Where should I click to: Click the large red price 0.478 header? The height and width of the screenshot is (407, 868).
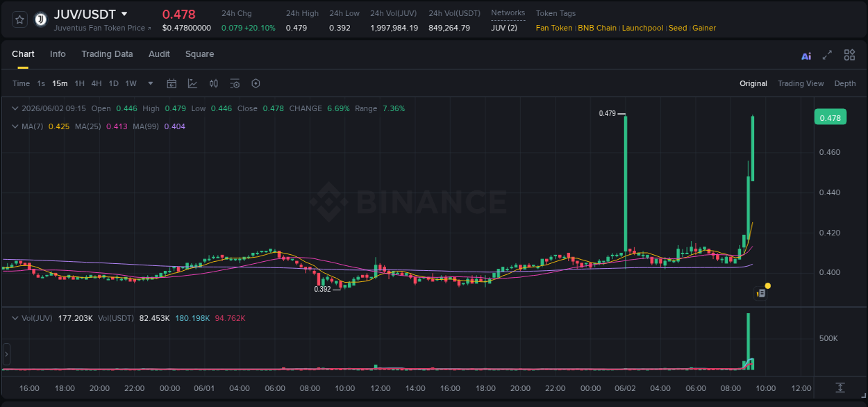[x=179, y=14]
